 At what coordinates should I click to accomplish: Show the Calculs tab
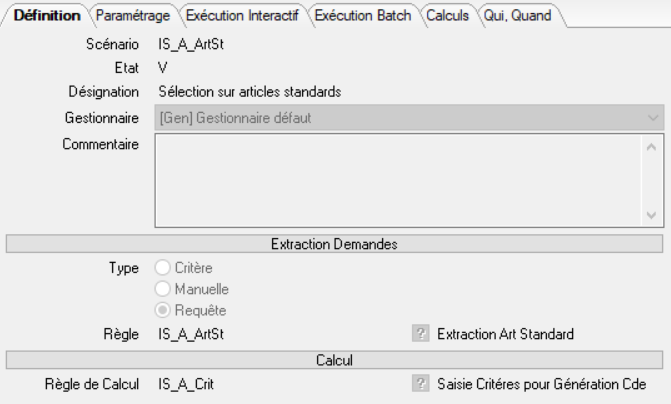tap(446, 16)
